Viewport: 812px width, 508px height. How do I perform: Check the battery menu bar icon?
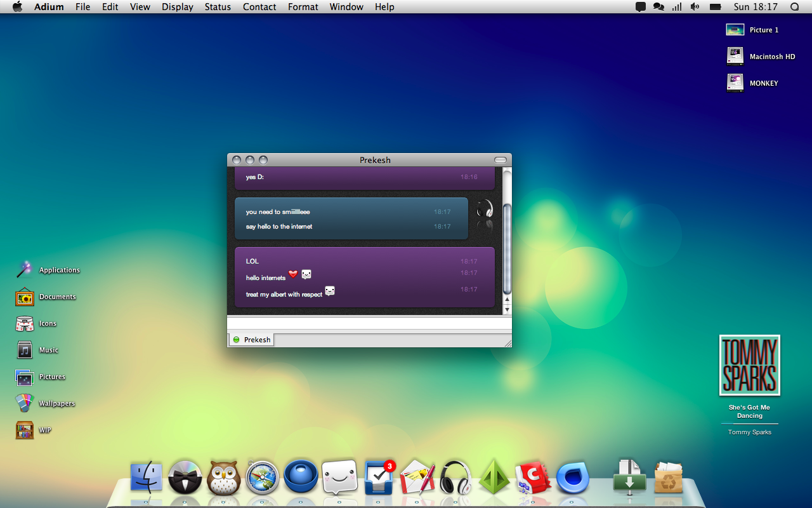tap(716, 7)
